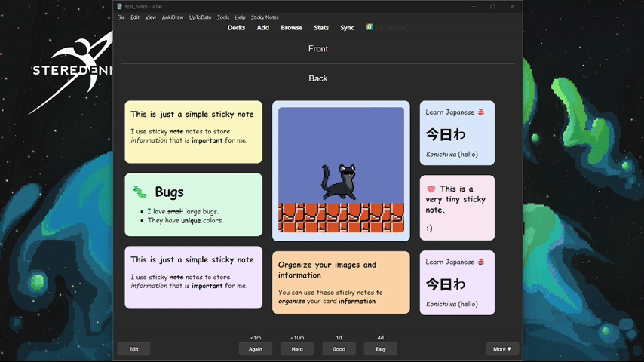
Task: View Stats
Action: (321, 28)
